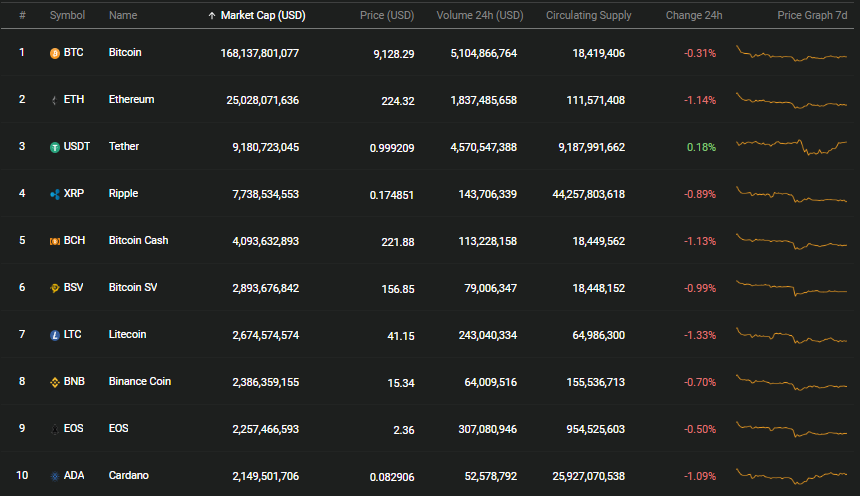Screen dimensions: 860x496
Task: Click the Bitcoin SV BSV icon
Action: pos(55,288)
